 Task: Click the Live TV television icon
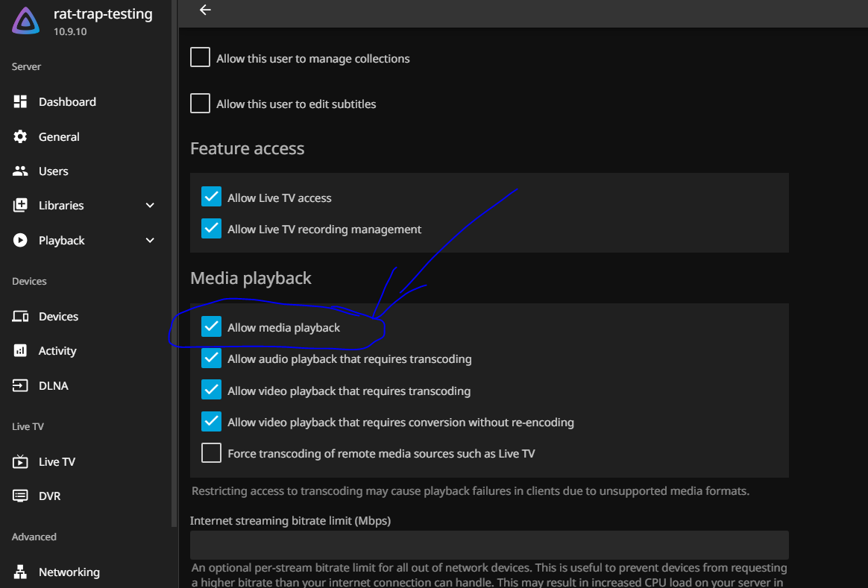pos(20,462)
